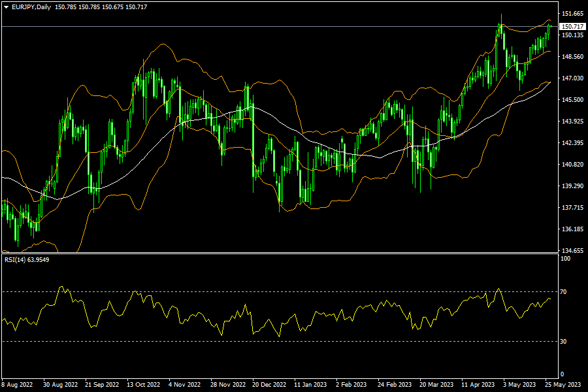
Task: Click the 143.925 price axis label
Action: coord(572,121)
